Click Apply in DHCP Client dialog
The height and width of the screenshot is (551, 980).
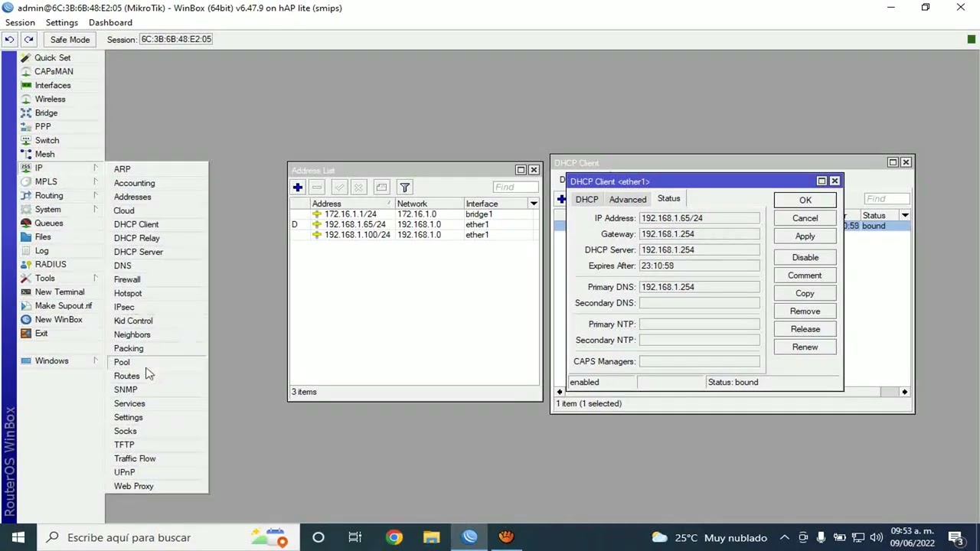click(x=805, y=236)
